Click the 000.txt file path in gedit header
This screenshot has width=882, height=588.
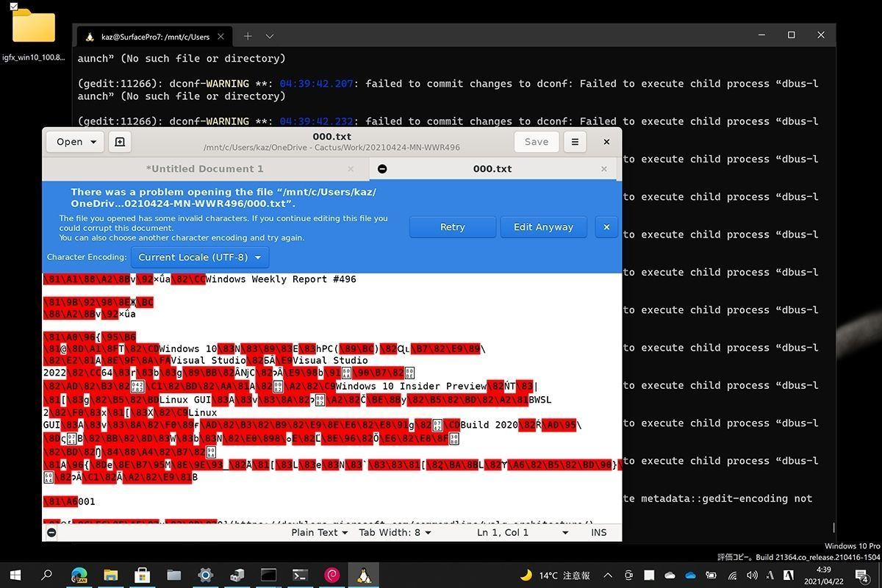(x=331, y=147)
